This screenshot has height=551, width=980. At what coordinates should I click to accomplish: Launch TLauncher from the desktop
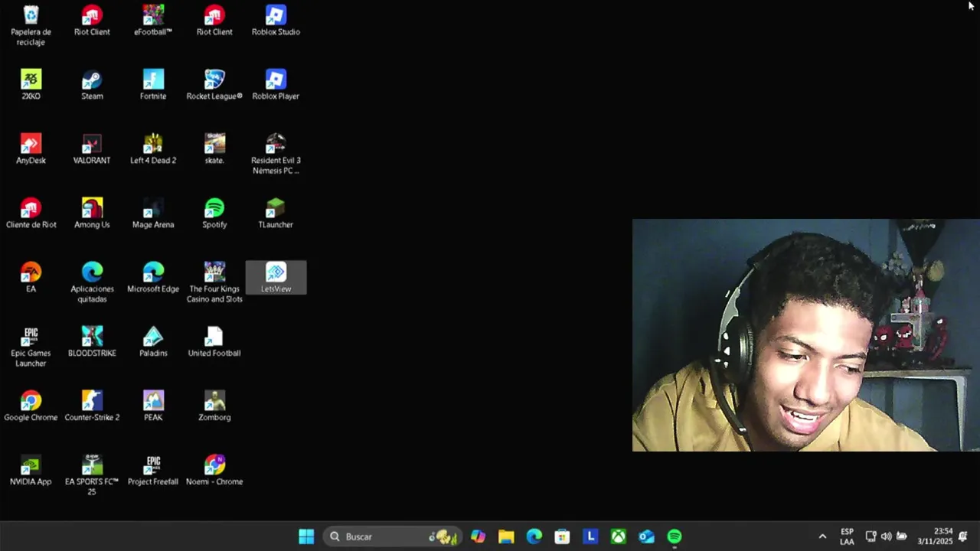276,214
